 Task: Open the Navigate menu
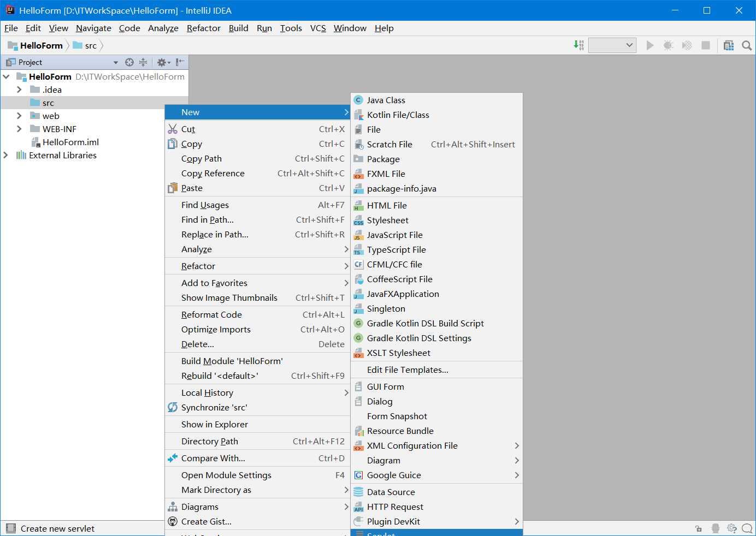click(x=93, y=28)
